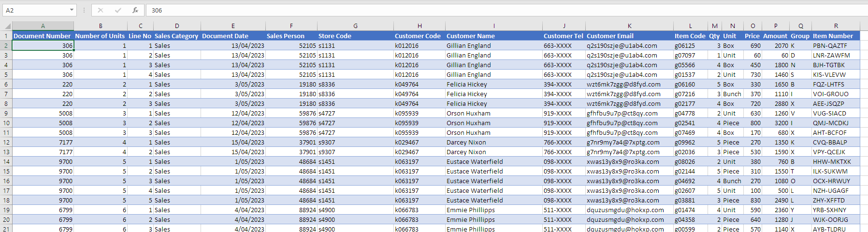This screenshot has width=868, height=232.
Task: Select column B header
Action: [x=101, y=26]
